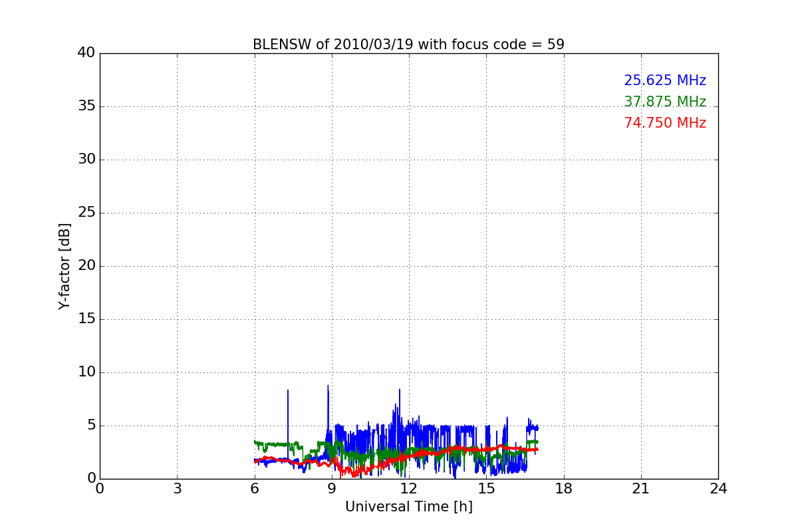Viewport: 798px width, 532px height.
Task: Click y-axis tick label '25'
Action: point(86,213)
